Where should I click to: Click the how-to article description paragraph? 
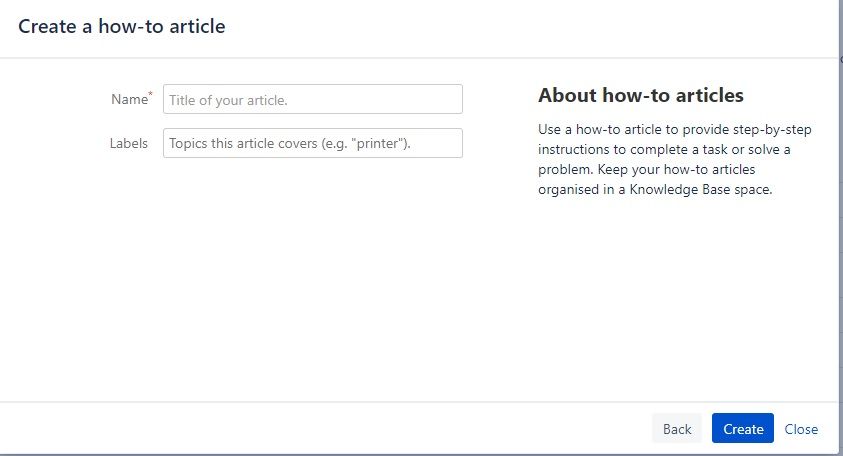tap(675, 159)
